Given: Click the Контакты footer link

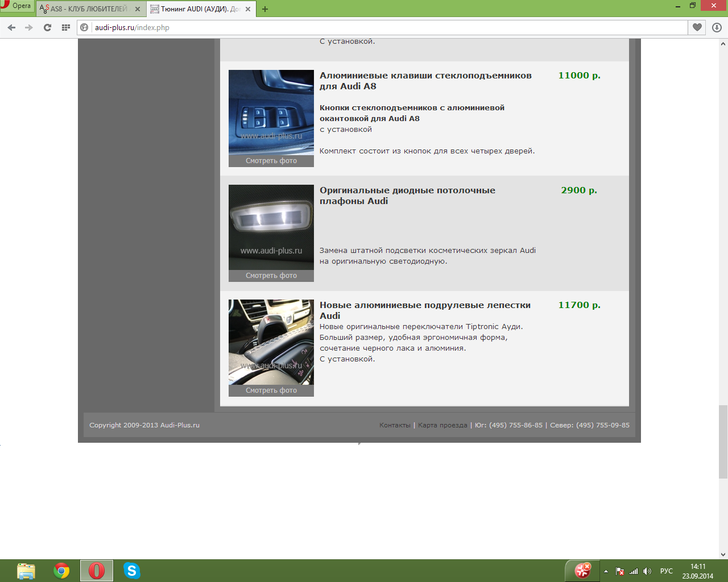Looking at the screenshot, I should (395, 425).
